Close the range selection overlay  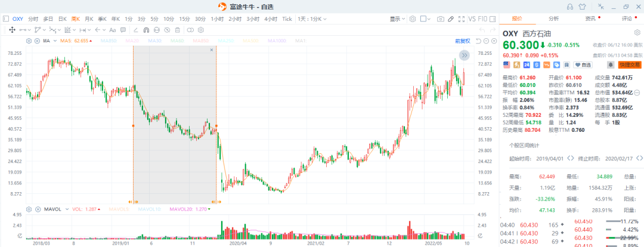(x=212, y=50)
